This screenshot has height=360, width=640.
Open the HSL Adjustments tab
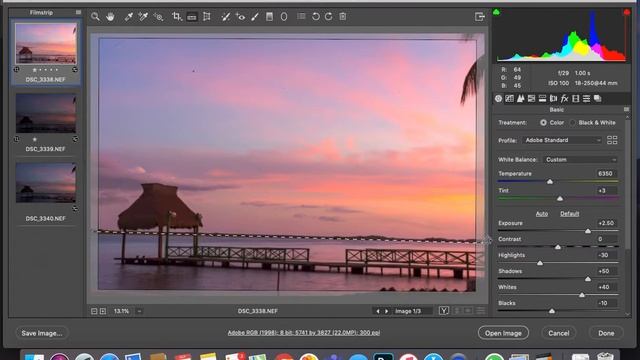click(x=531, y=98)
